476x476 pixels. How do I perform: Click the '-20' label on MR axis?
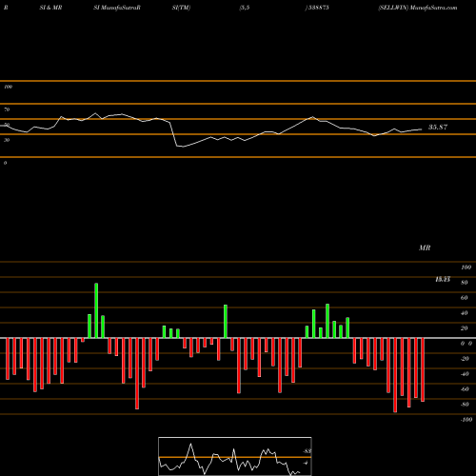pyautogui.click(x=465, y=359)
